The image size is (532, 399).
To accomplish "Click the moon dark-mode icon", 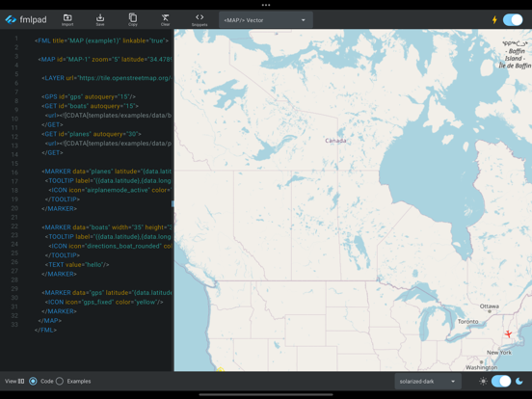I will click(519, 381).
